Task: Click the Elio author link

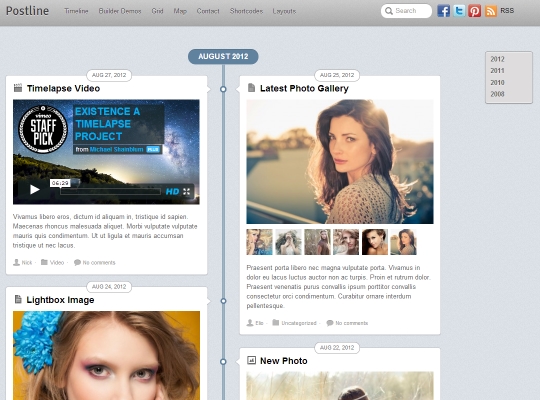Action: [x=259, y=323]
